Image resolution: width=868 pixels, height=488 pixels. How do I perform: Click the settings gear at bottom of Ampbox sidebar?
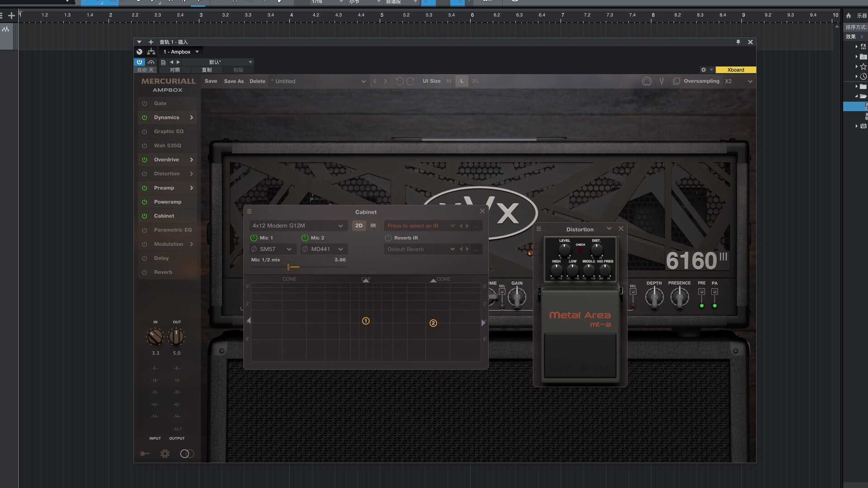pos(165,454)
